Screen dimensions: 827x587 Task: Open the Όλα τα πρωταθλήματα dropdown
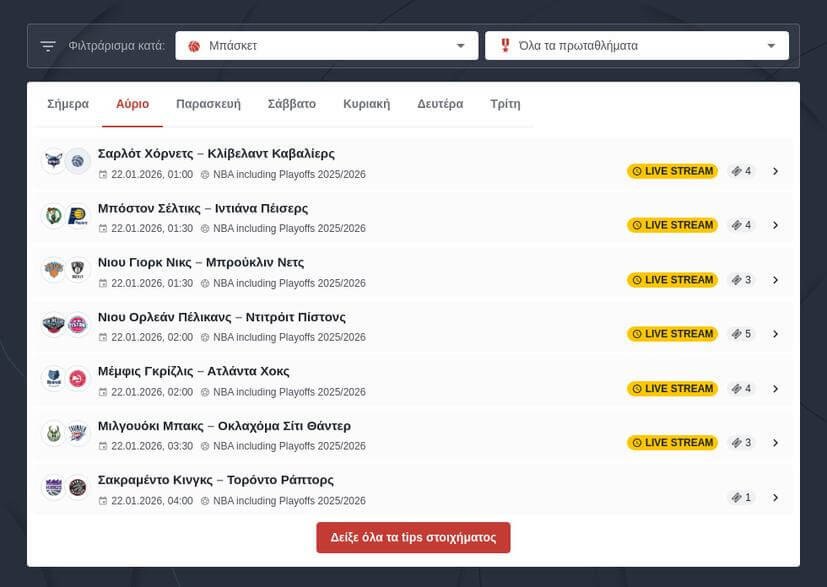tap(637, 46)
